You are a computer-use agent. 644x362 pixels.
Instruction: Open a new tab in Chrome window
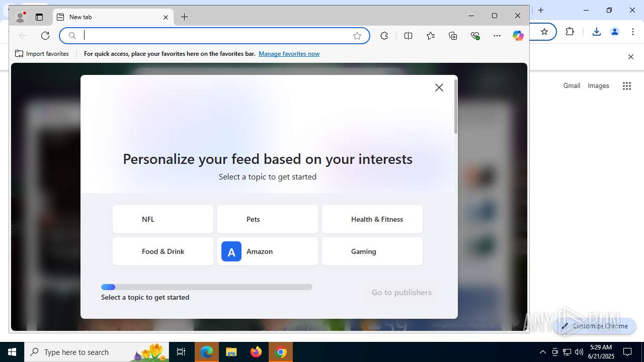541,10
